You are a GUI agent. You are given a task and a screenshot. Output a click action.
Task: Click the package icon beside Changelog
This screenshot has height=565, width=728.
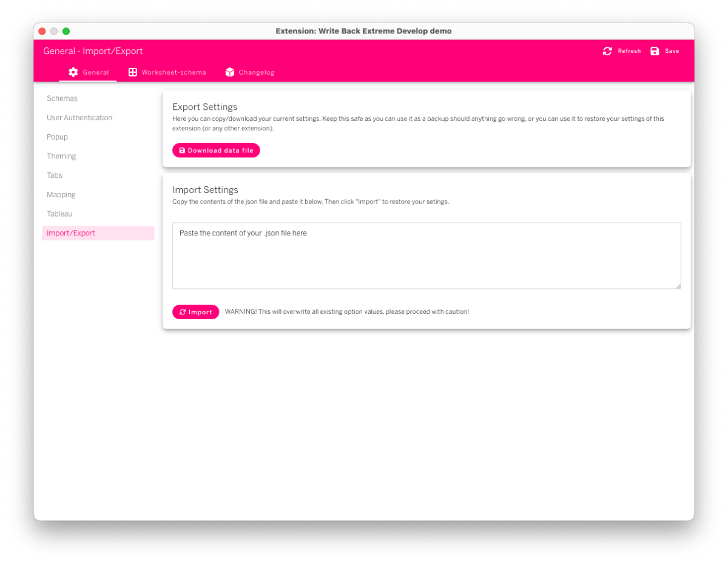[x=229, y=72]
